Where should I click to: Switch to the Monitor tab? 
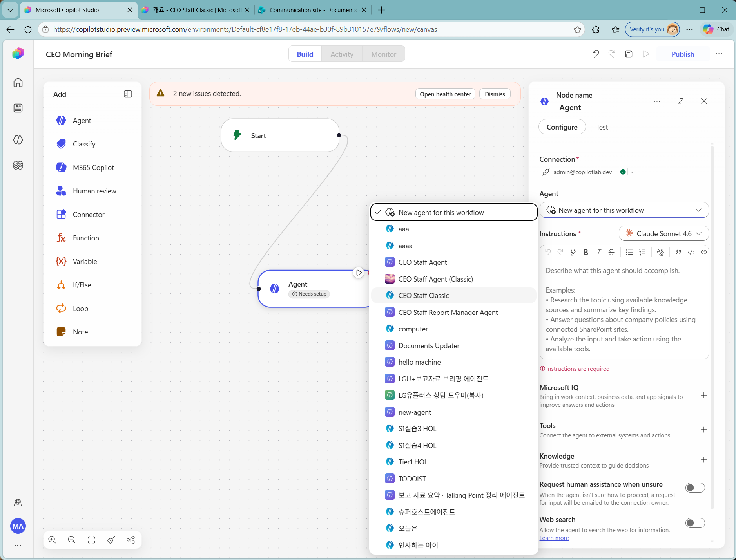point(384,54)
